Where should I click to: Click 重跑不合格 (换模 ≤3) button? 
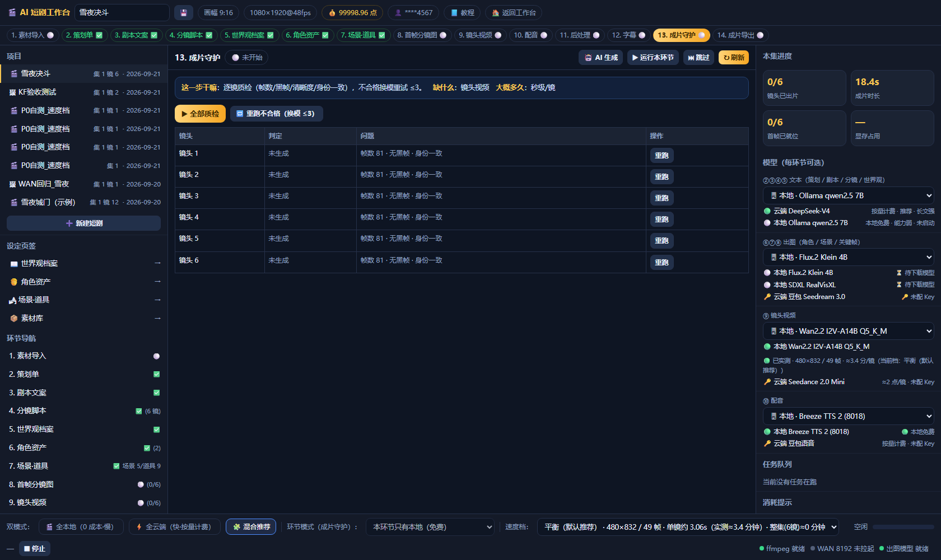pyautogui.click(x=276, y=114)
